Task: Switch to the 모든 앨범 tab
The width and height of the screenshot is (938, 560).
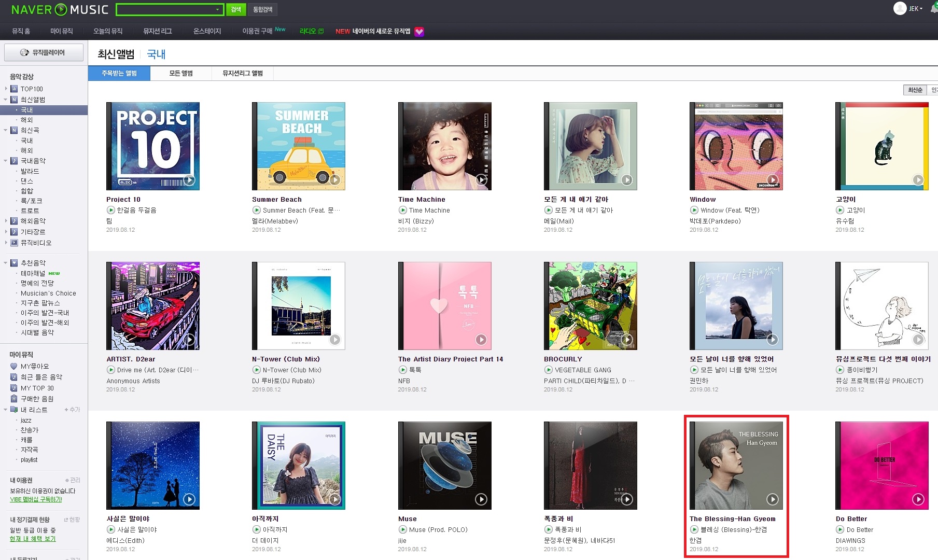Action: click(x=181, y=73)
